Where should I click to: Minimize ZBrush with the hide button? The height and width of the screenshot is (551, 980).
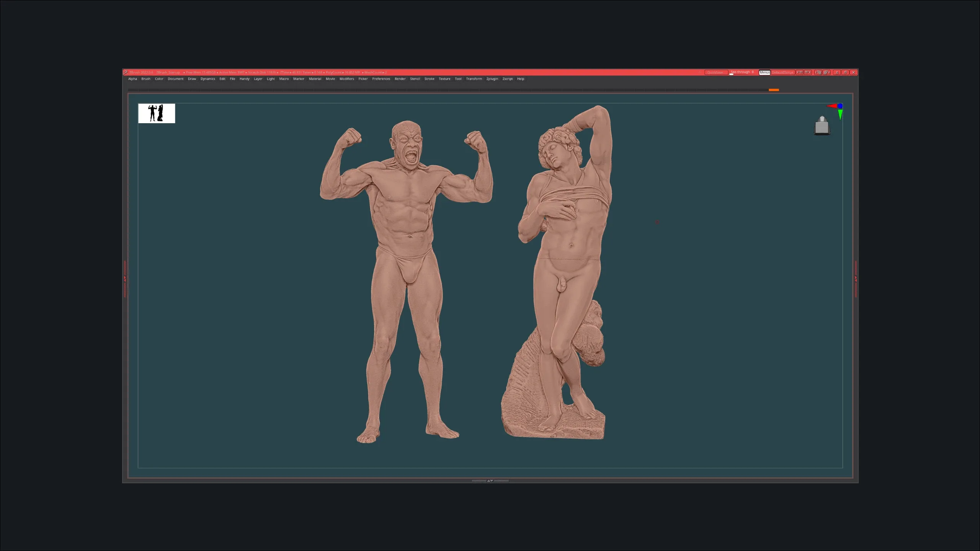point(837,72)
